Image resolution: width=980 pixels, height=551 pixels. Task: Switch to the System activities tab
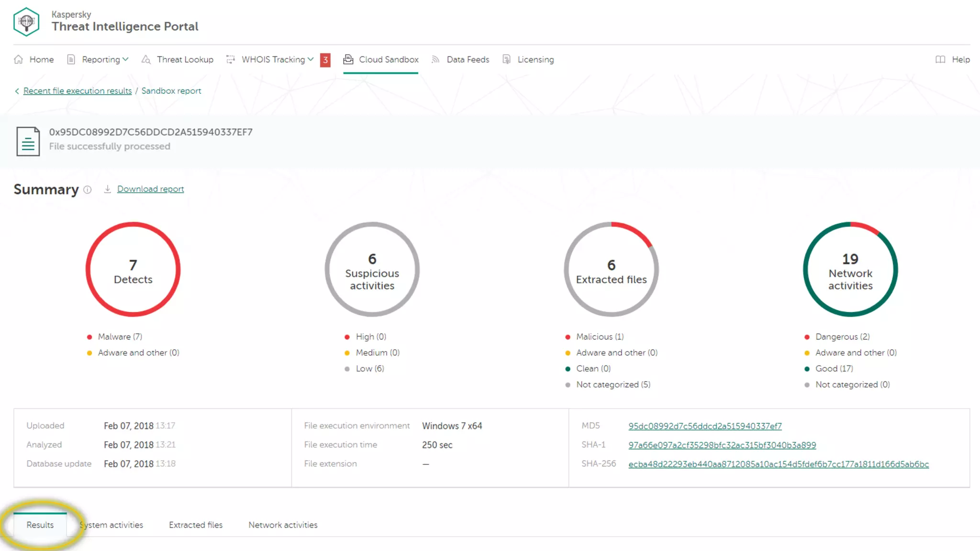111,525
